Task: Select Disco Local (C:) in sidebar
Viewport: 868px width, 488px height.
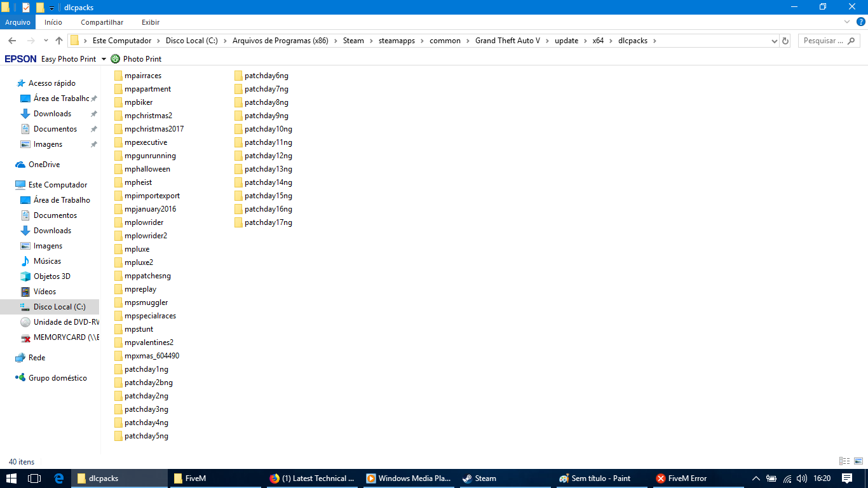Action: 50,307
